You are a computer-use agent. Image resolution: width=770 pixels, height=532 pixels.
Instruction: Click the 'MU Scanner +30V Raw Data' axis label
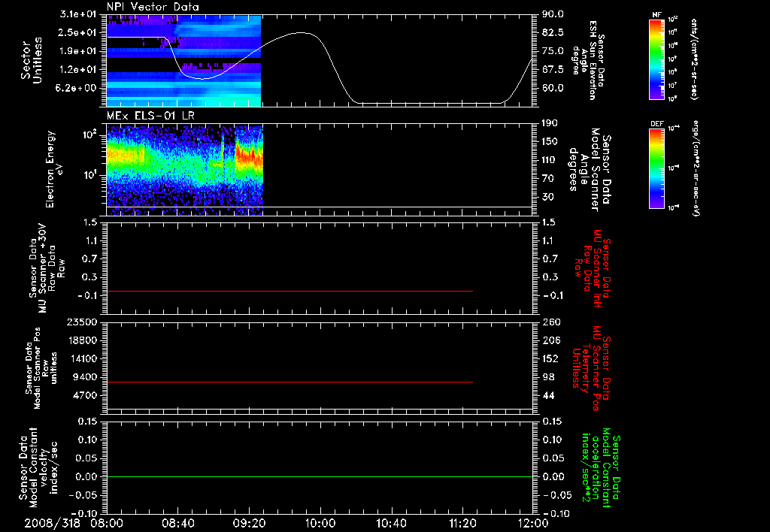click(x=47, y=268)
